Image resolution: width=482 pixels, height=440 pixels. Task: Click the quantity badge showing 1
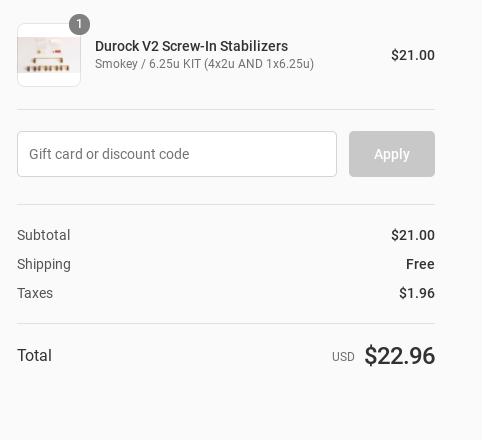79,24
